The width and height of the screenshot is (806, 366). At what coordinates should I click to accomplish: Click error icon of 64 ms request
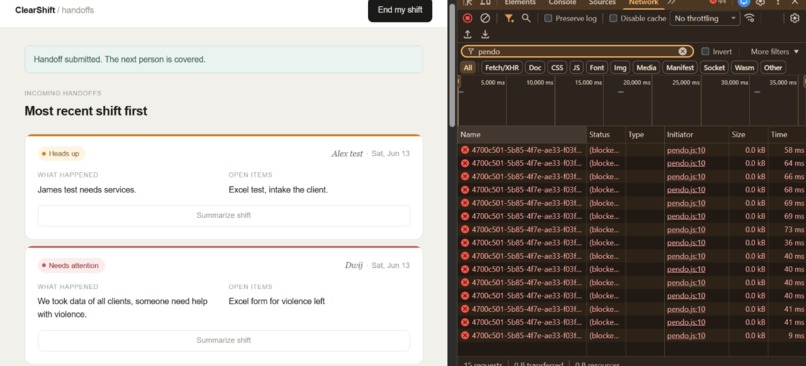pyautogui.click(x=465, y=163)
